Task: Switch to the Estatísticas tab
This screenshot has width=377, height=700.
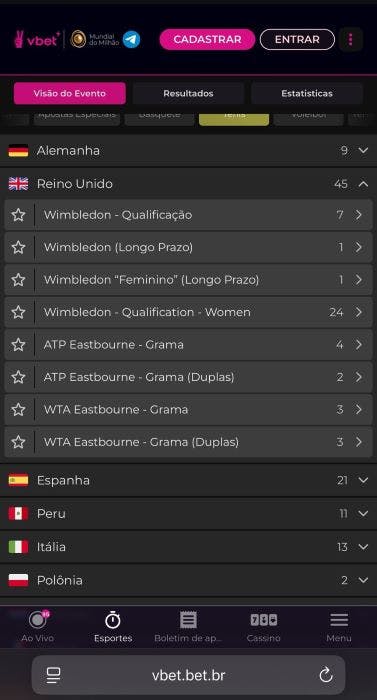Action: pos(307,93)
